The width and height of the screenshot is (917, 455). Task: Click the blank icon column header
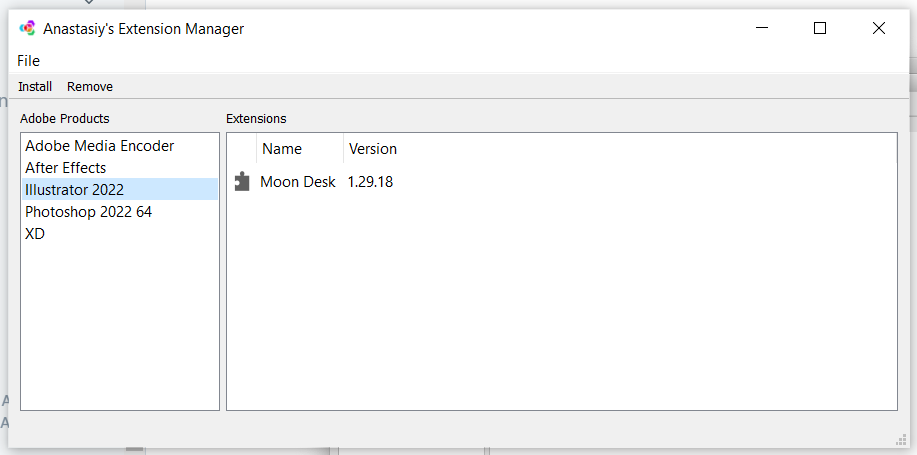click(242, 149)
